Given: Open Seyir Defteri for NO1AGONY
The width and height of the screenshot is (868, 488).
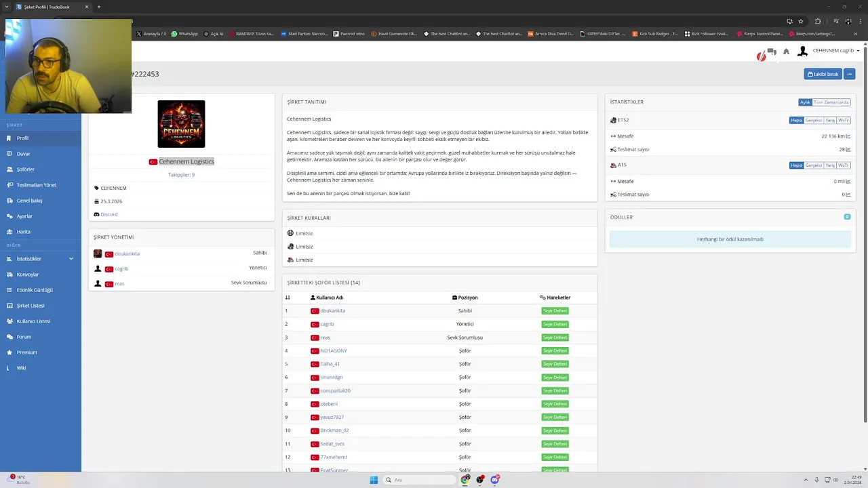Looking at the screenshot, I should click(555, 351).
